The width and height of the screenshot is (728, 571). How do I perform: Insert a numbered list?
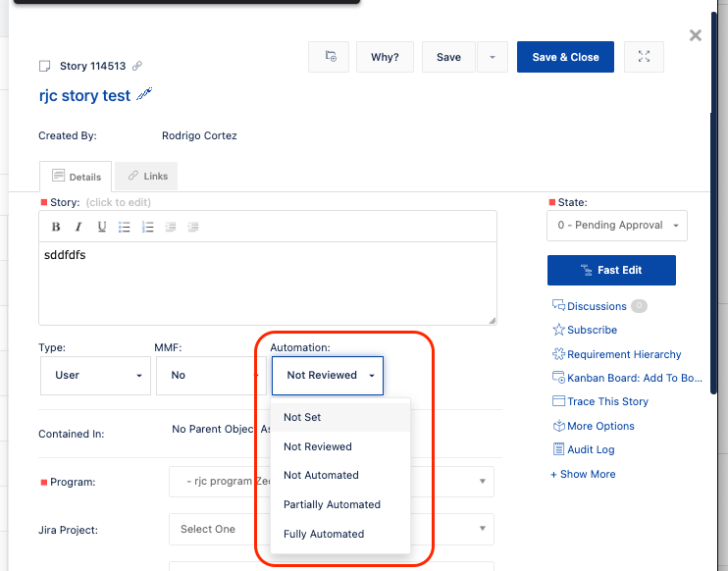(x=147, y=227)
